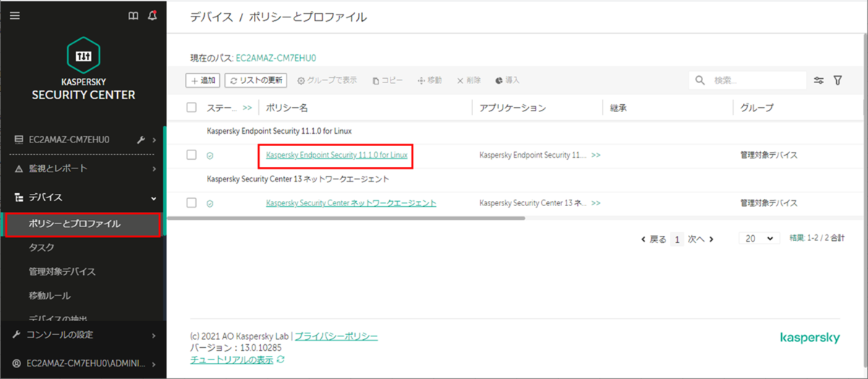This screenshot has width=868, height=379.
Task: Expand the EC2AMAZ-CM7EHU0 server menu arrow
Action: coord(155,140)
